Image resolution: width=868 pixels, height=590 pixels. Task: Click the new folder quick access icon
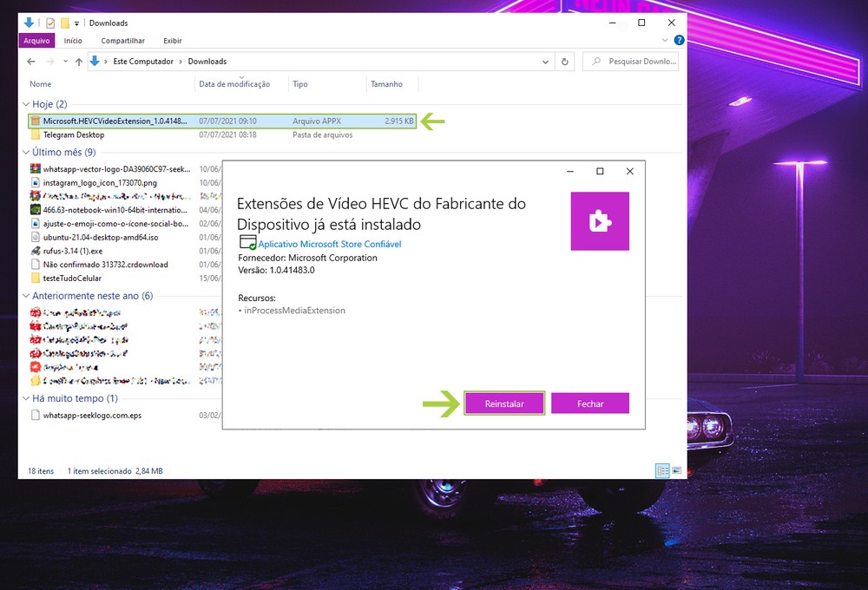64,23
